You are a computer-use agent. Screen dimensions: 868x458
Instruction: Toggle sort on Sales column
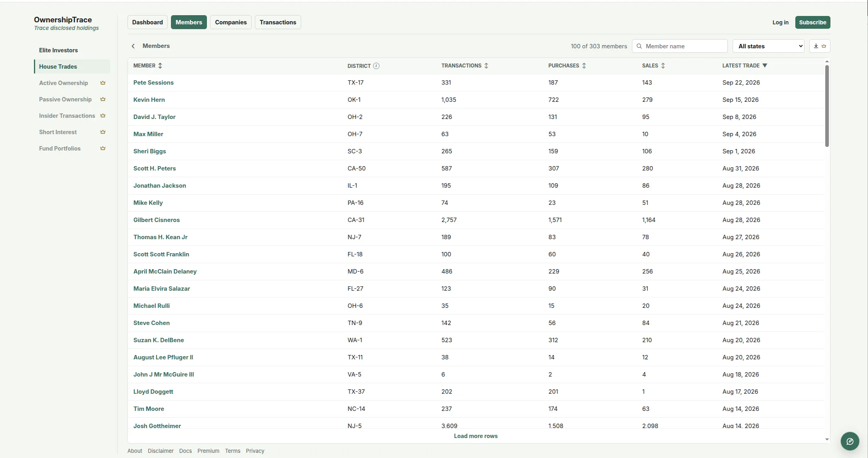[663, 65]
